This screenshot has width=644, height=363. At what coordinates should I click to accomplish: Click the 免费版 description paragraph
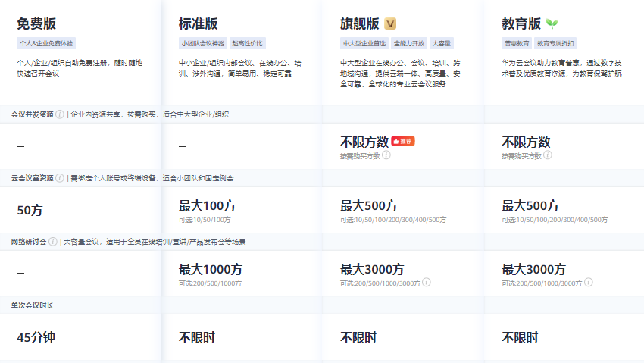(80, 68)
